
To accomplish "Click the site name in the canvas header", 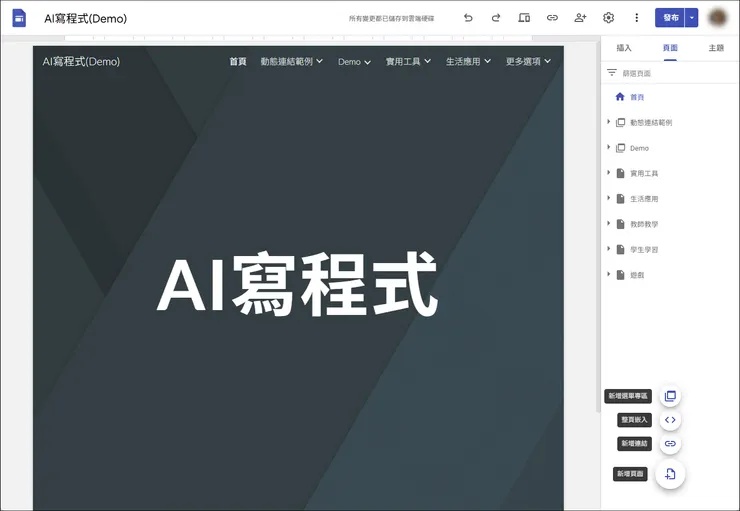I will tap(81, 61).
